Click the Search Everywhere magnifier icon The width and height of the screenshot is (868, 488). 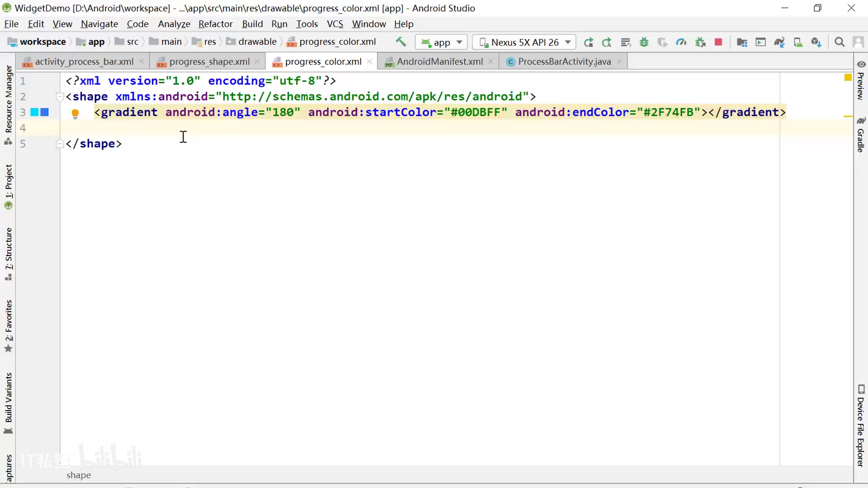[840, 42]
